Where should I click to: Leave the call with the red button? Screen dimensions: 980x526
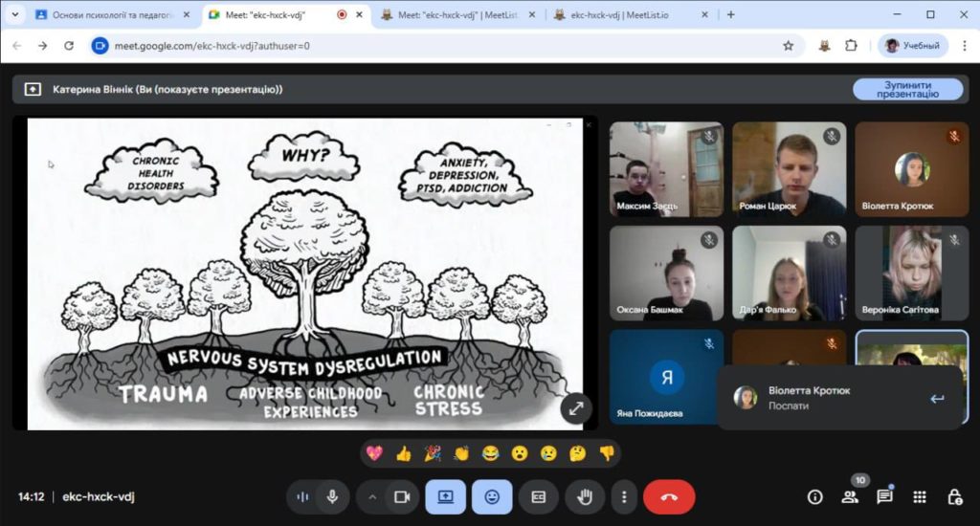(x=669, y=496)
